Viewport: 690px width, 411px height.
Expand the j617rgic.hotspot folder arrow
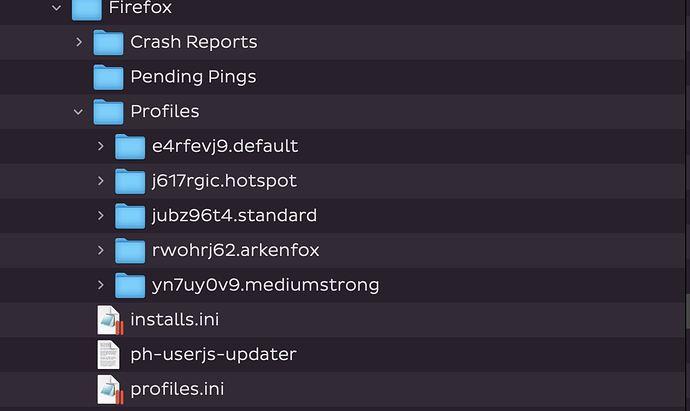100,181
